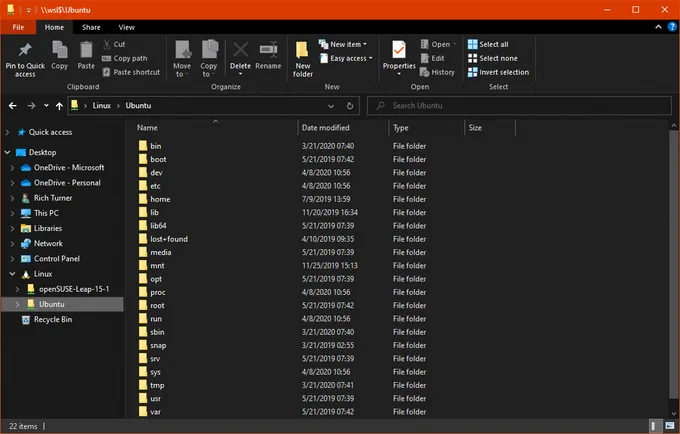Switch to large icons view in status bar
The height and width of the screenshot is (434, 680).
coord(670,426)
